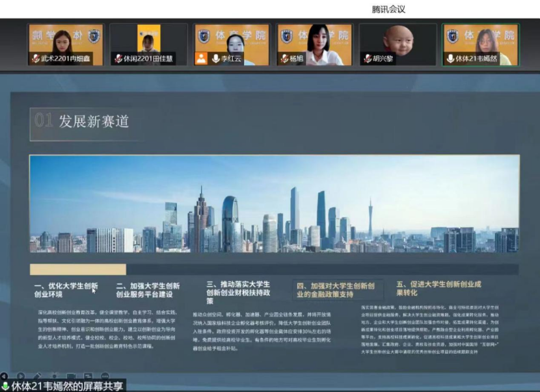Select the pen tool in slideshow toolbar
Image resolution: width=540 pixels, height=392 pixels.
(x=37, y=376)
